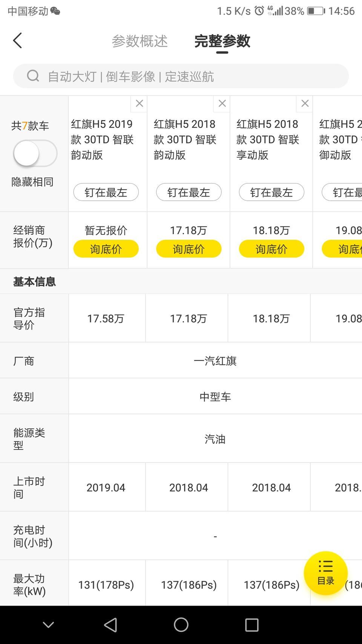
Task: Tap Android navigation back triangle
Action: coord(110,625)
